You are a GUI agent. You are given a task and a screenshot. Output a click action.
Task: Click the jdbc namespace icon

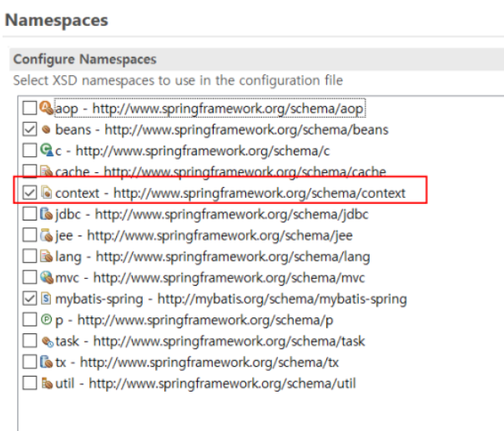[x=46, y=214]
